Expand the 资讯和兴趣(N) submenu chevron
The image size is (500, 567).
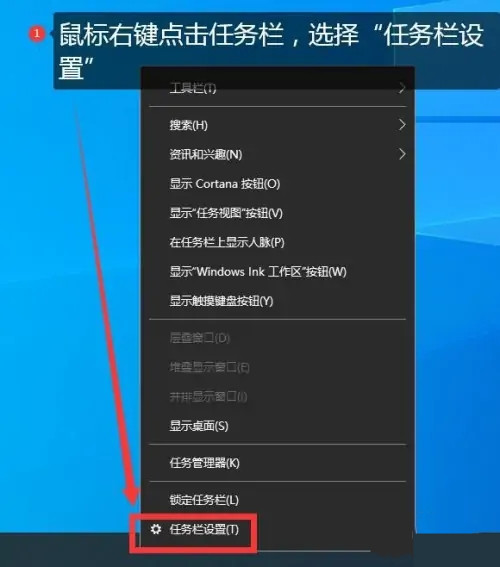click(x=402, y=154)
